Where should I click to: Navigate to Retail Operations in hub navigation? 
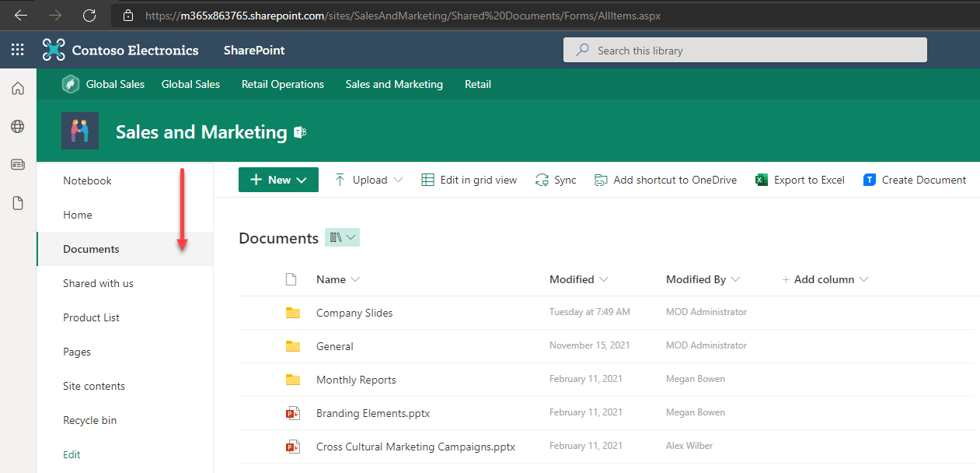[x=282, y=84]
